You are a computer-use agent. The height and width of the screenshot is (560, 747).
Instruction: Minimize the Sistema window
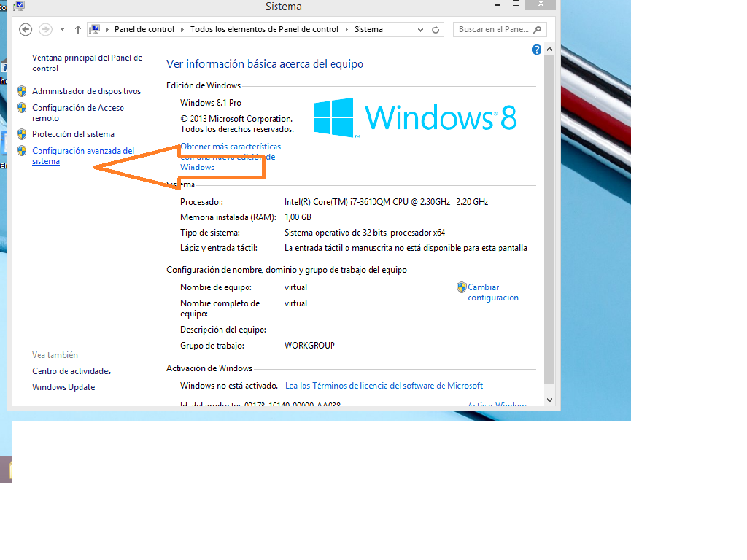point(497,5)
